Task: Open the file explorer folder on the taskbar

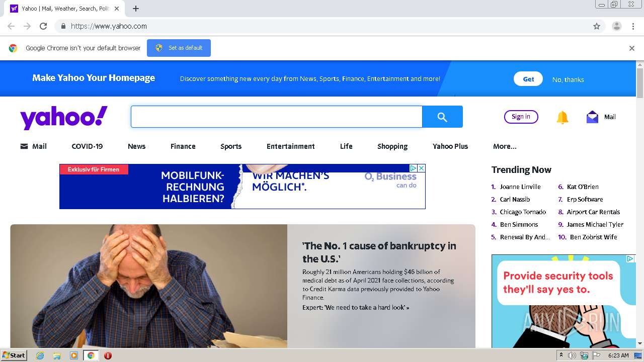Action: 57,355
